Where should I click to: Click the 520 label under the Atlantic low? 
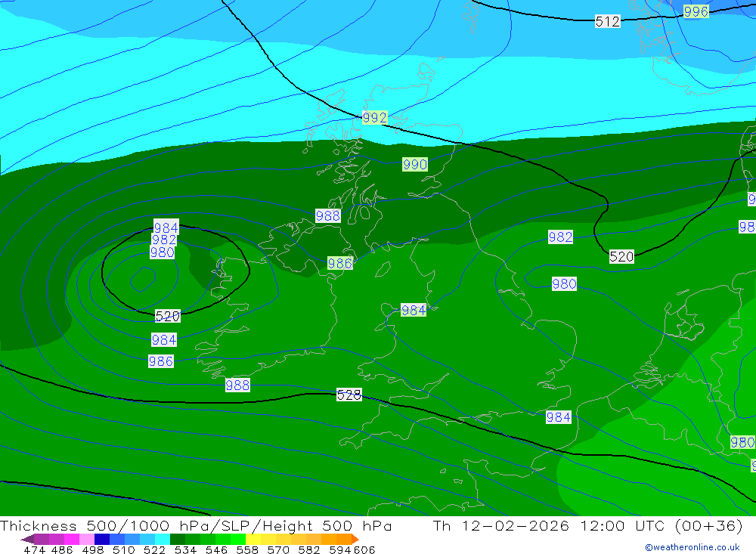click(x=167, y=316)
